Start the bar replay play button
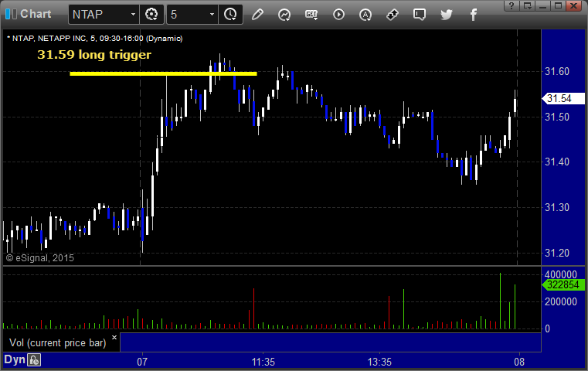The height and width of the screenshot is (371, 588). [338, 15]
